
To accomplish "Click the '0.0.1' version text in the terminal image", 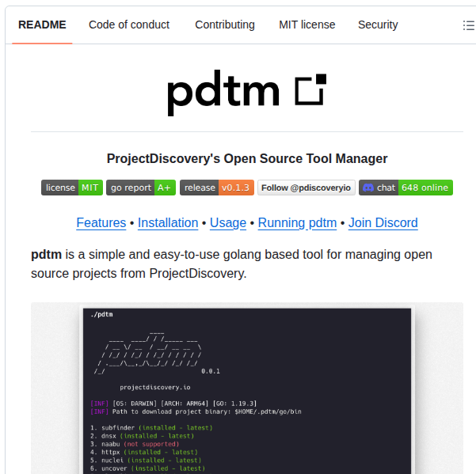I will click(x=211, y=371).
